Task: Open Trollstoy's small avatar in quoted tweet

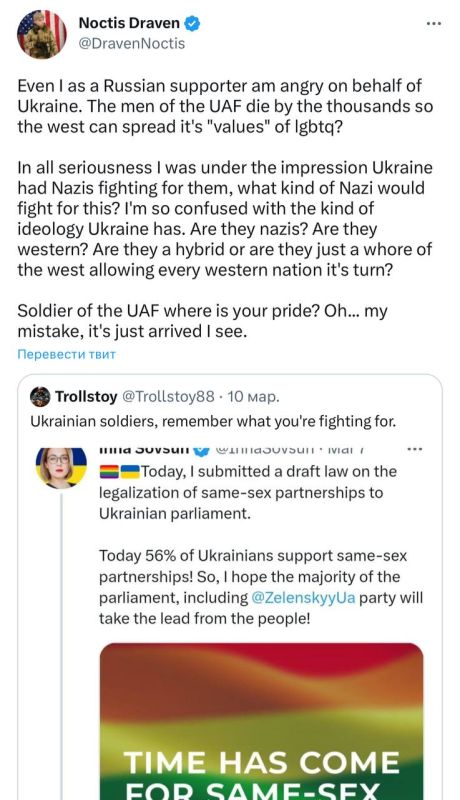Action: [x=40, y=396]
